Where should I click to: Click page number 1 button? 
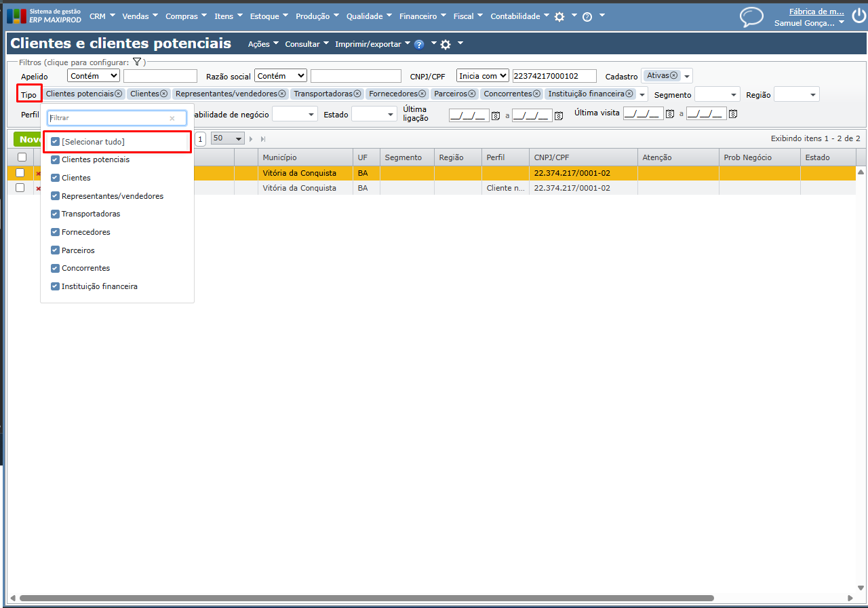pyautogui.click(x=201, y=139)
